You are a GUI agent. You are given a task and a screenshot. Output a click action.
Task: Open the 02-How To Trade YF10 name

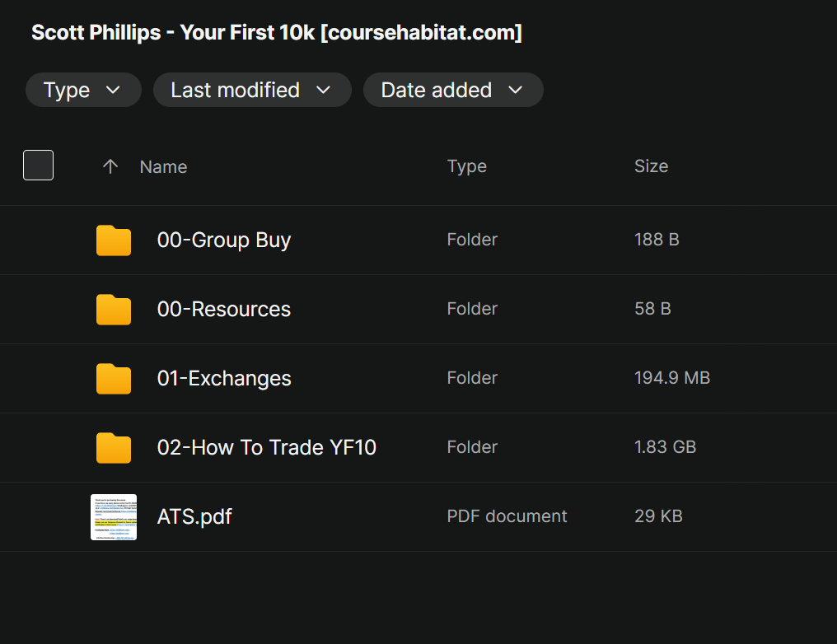click(x=267, y=448)
